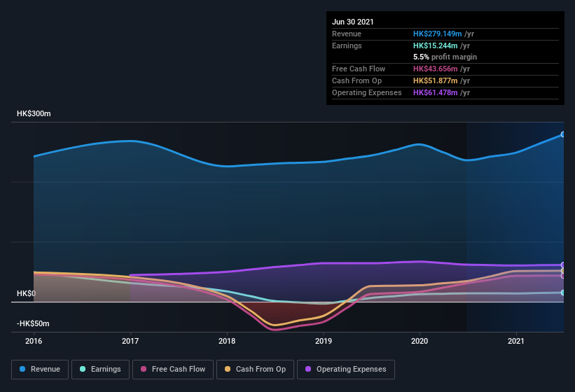575x392 pixels.
Task: Click the HK$0 y-axis label
Action: [x=26, y=293]
